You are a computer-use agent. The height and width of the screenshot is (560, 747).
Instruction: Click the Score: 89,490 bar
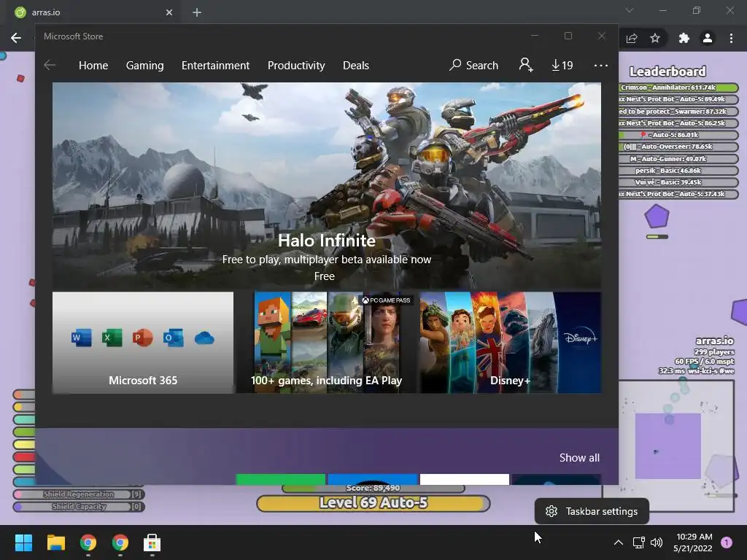pyautogui.click(x=373, y=488)
